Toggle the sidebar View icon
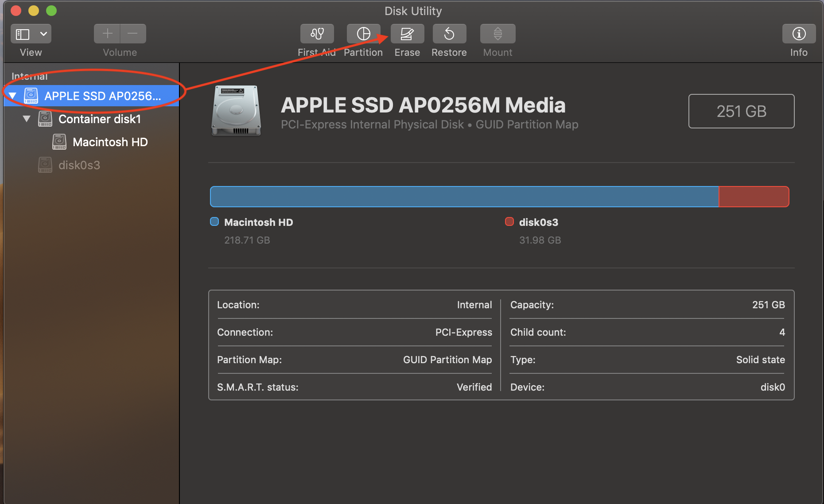Image resolution: width=824 pixels, height=504 pixels. [23, 34]
